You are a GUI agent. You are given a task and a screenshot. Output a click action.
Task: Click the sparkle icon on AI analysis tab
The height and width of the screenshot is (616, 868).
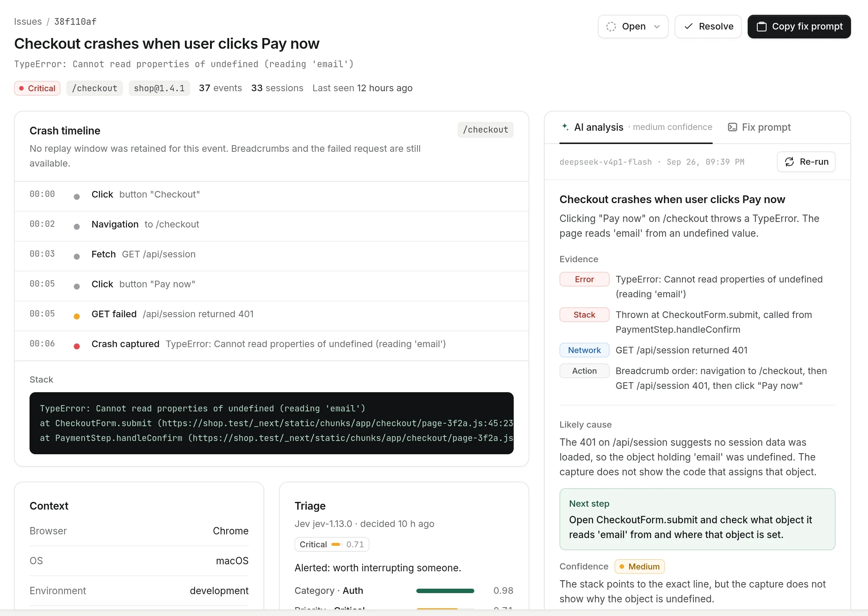click(x=565, y=127)
